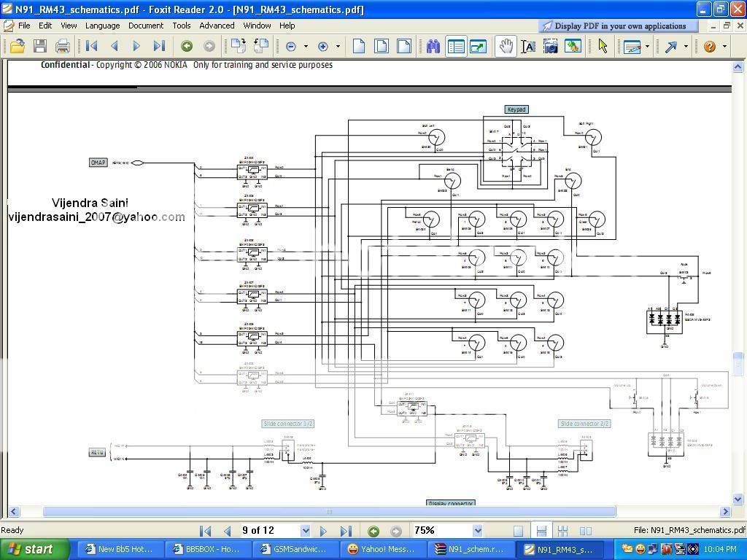The image size is (747, 560).
Task: Rotate the page view counterclockwise
Action: point(261,46)
